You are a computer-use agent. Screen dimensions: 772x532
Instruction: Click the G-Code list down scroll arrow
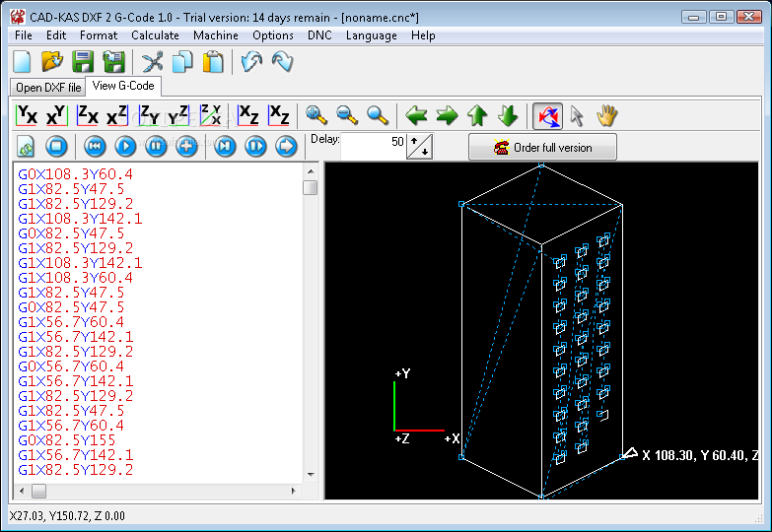(311, 475)
